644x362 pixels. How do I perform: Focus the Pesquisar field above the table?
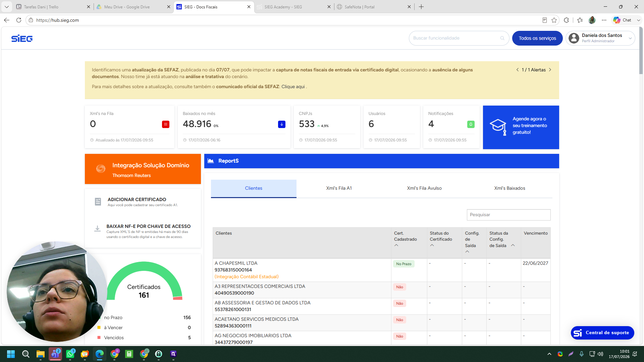[x=508, y=215]
